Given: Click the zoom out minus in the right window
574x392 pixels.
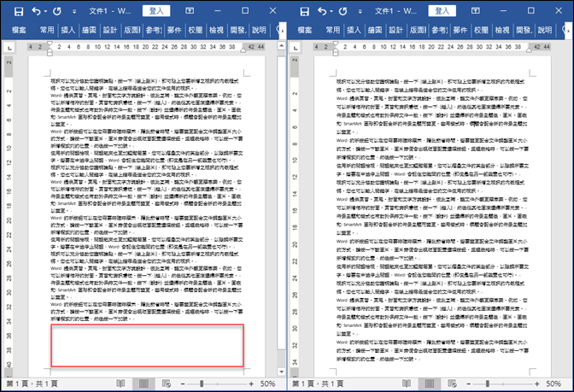Looking at the screenshot, I should point(469,384).
